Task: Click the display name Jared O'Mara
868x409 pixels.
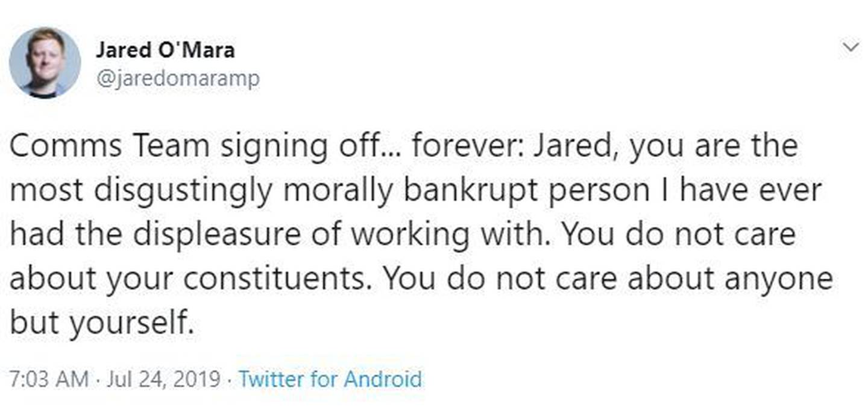Action: 165,50
